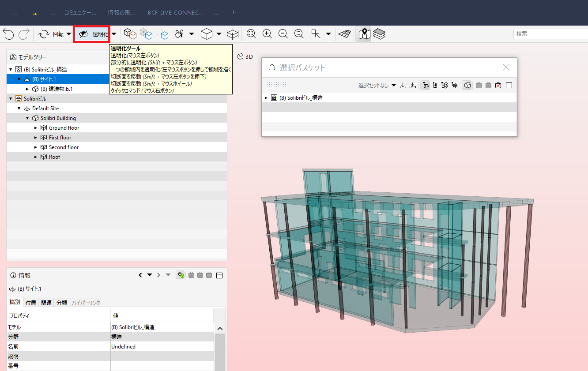
Task: Expand the Roof tree node
Action: point(36,157)
